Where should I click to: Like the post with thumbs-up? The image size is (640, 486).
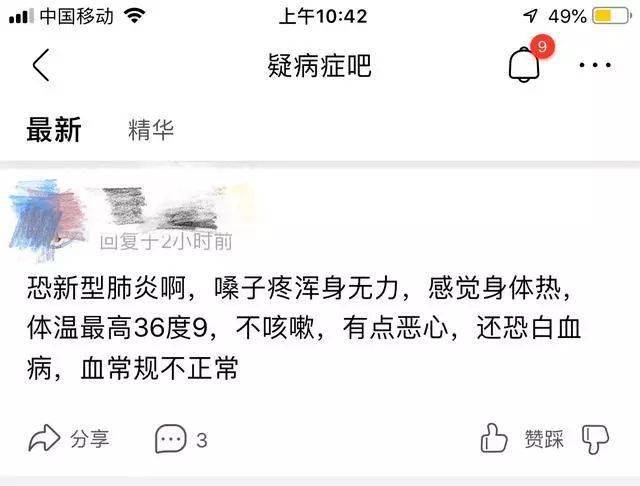(493, 438)
